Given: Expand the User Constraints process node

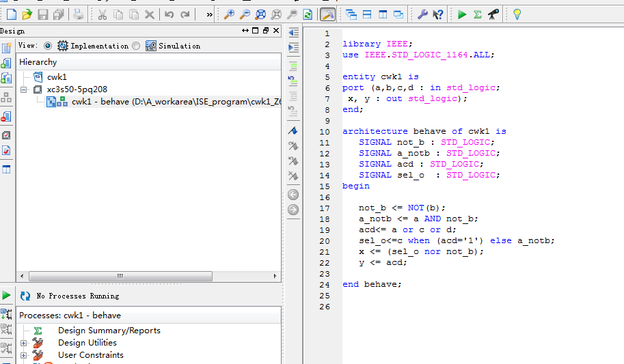Looking at the screenshot, I should coord(24,355).
